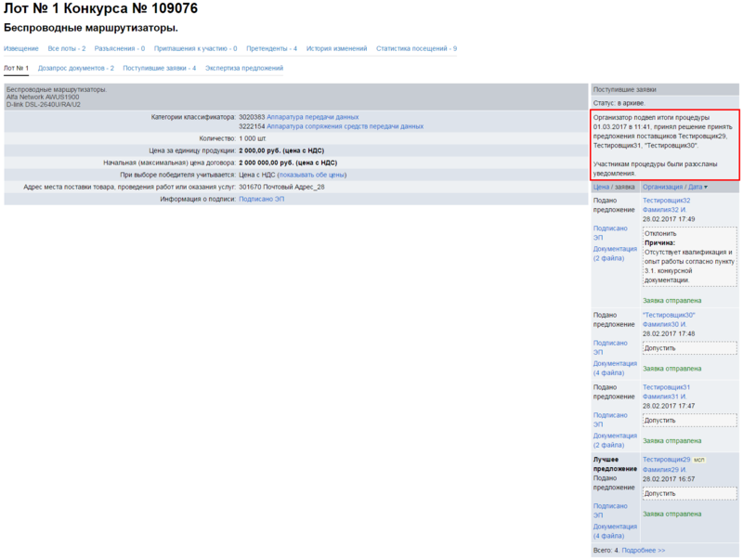
Task: Click the МСП badge next to Тестировщик29
Action: (699, 459)
